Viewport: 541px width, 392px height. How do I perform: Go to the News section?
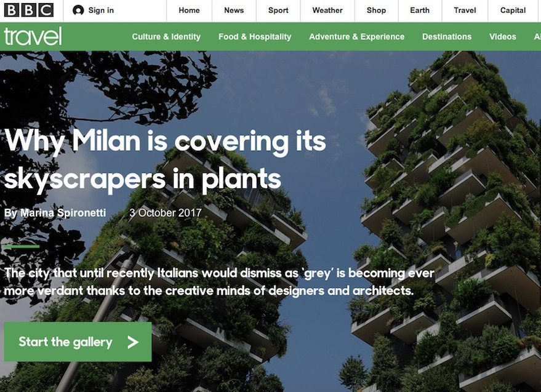click(x=234, y=10)
